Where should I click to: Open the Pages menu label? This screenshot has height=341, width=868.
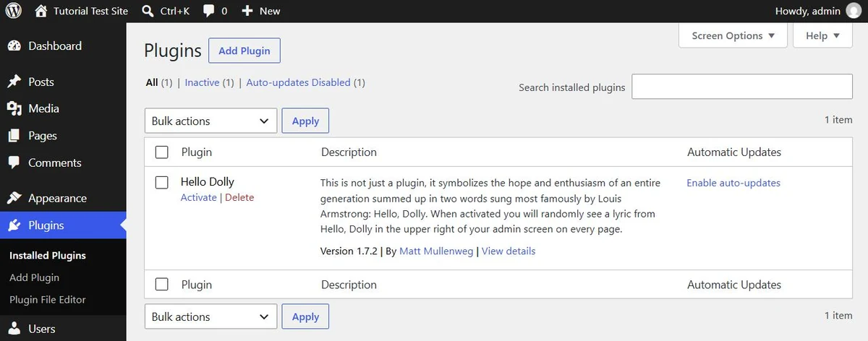click(x=43, y=136)
